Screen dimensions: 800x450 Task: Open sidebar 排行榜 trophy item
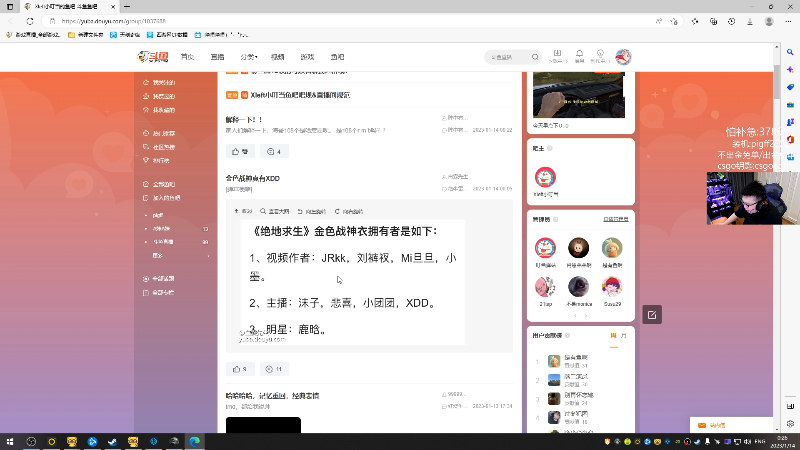tap(157, 160)
